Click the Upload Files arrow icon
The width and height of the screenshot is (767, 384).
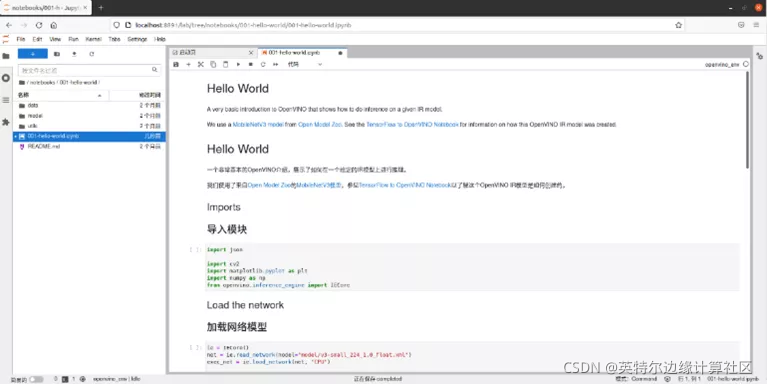pyautogui.click(x=74, y=54)
